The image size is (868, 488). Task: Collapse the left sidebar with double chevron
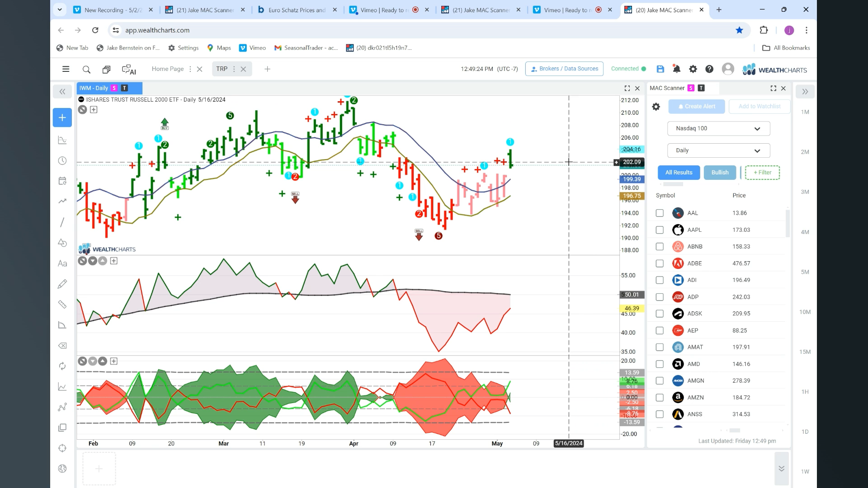[62, 92]
